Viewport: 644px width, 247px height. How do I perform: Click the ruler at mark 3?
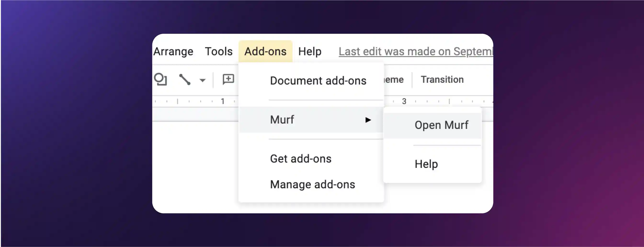click(404, 101)
